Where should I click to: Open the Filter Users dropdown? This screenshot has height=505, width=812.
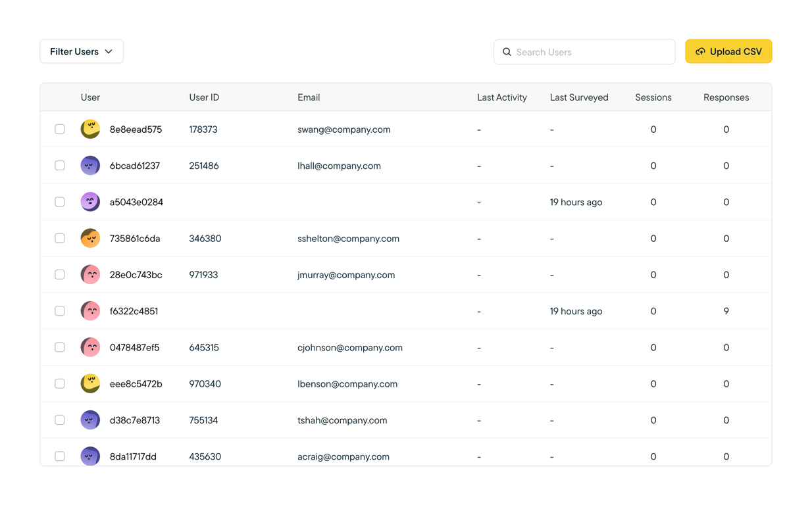[82, 51]
